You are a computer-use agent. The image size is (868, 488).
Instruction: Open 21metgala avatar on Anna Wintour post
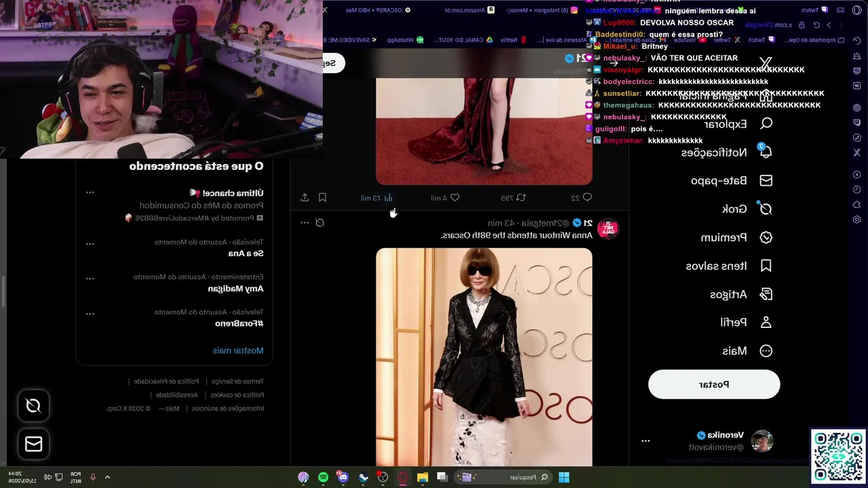[x=608, y=229]
